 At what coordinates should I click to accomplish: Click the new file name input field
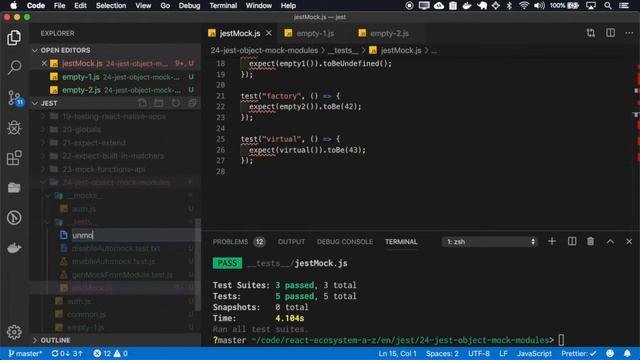coord(133,235)
